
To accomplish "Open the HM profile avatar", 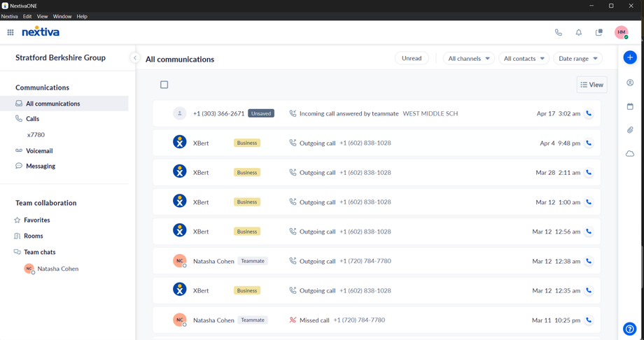I will coord(621,32).
